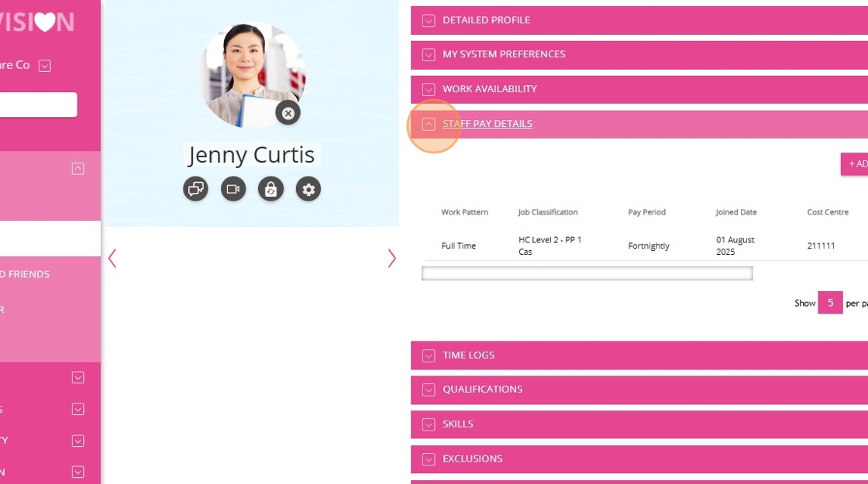Open the Friends sidebar menu item
Viewport: 868px width, 484px height.
point(25,274)
